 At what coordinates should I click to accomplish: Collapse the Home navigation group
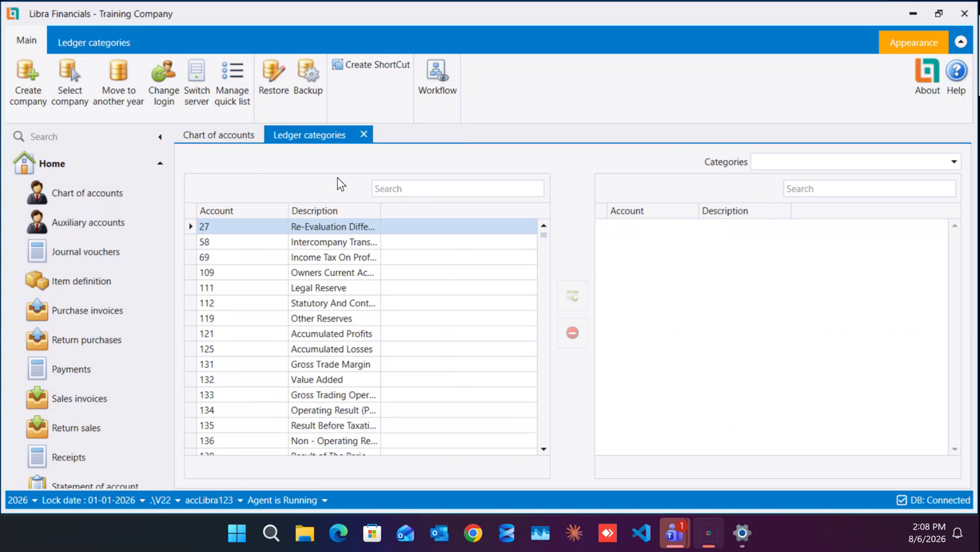160,164
